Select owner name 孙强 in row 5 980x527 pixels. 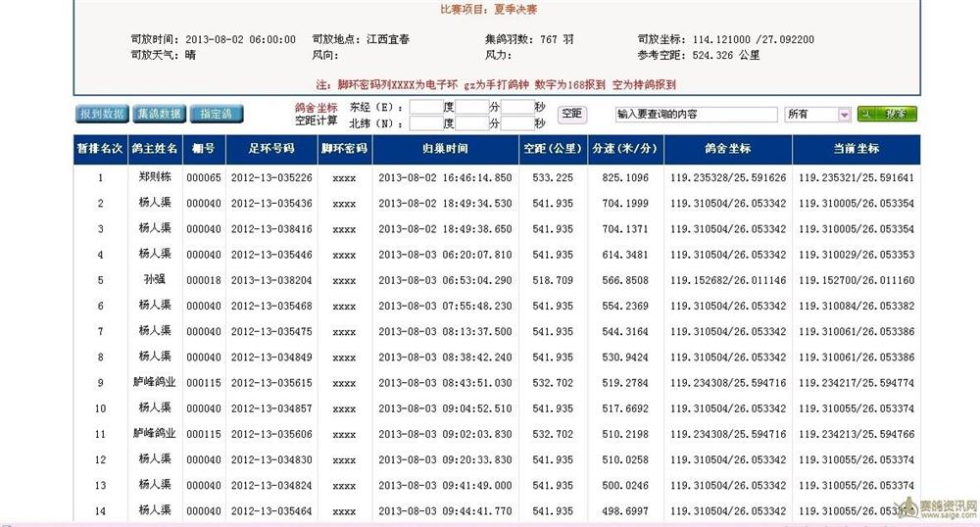coord(155,279)
